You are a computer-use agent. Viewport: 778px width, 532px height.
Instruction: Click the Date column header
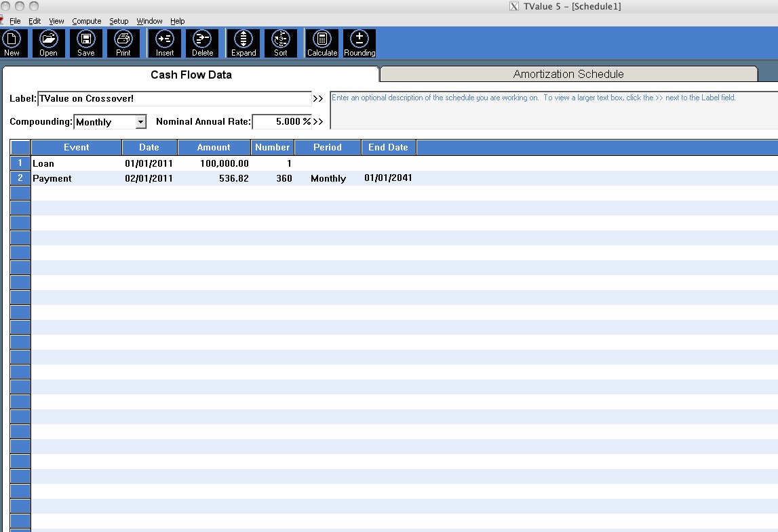pos(149,147)
